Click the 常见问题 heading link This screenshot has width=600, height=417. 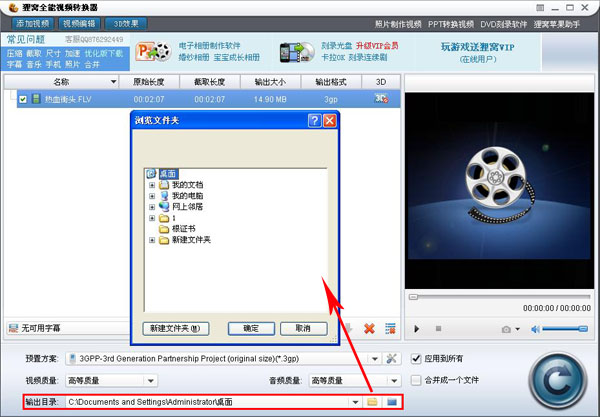[26, 39]
